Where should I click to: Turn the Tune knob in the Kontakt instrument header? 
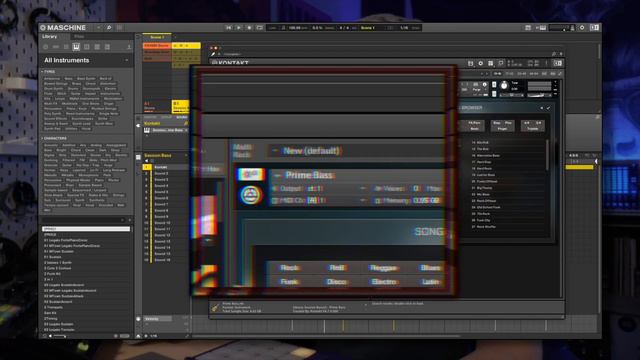click(504, 86)
